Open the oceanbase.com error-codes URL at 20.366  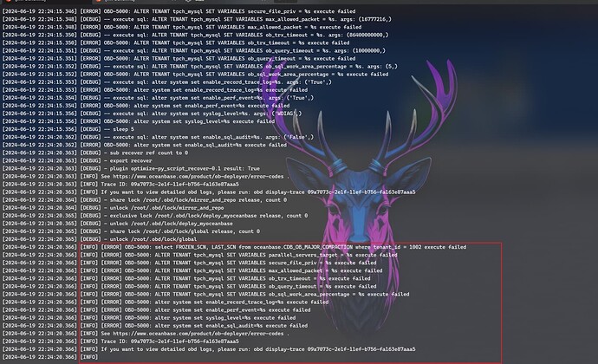pyautogui.click(x=198, y=334)
